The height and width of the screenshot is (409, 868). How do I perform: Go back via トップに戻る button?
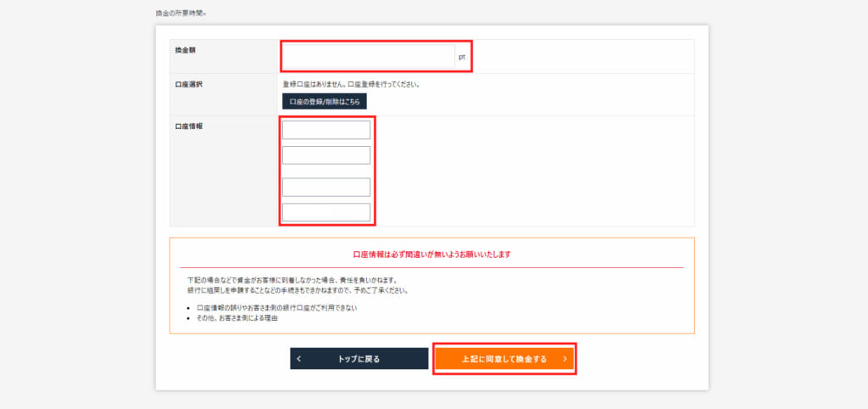359,359
